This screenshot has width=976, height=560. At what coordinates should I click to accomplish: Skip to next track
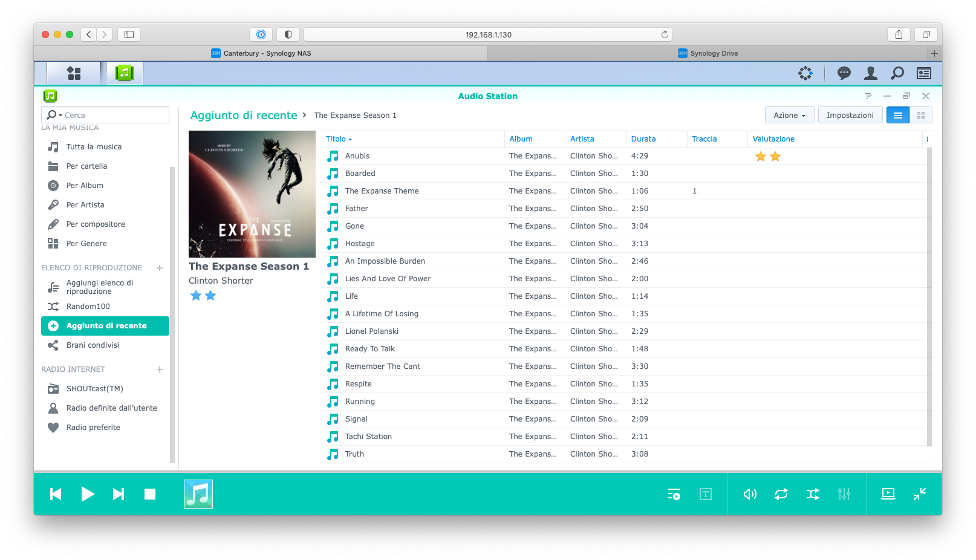(119, 494)
